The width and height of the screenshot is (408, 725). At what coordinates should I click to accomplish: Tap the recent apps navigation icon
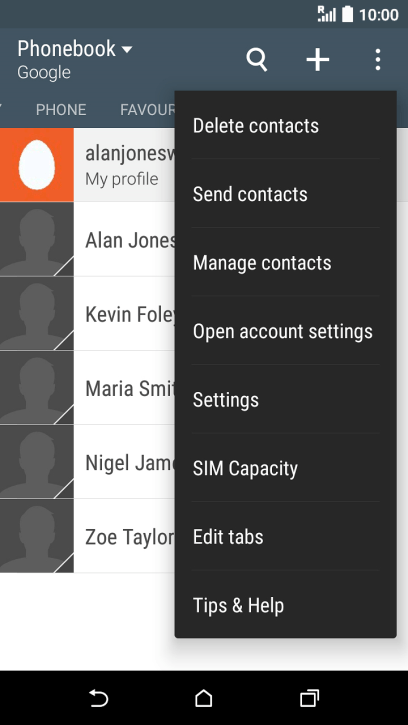tap(309, 698)
